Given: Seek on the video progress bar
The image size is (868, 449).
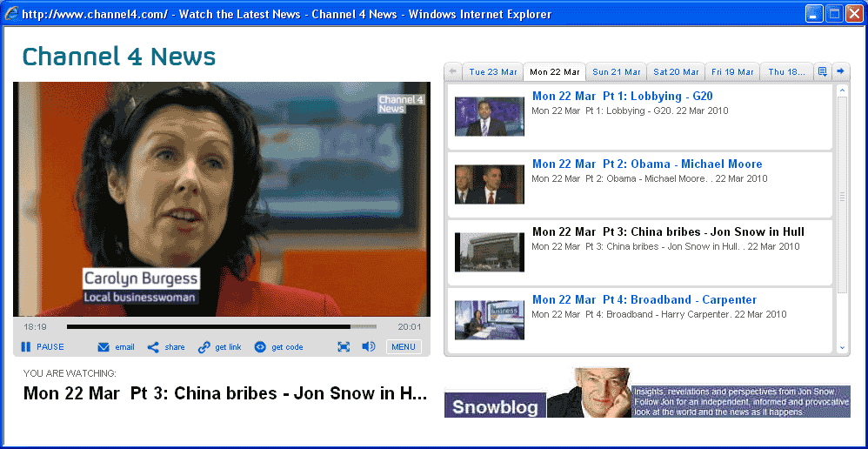Looking at the screenshot, I should (222, 326).
